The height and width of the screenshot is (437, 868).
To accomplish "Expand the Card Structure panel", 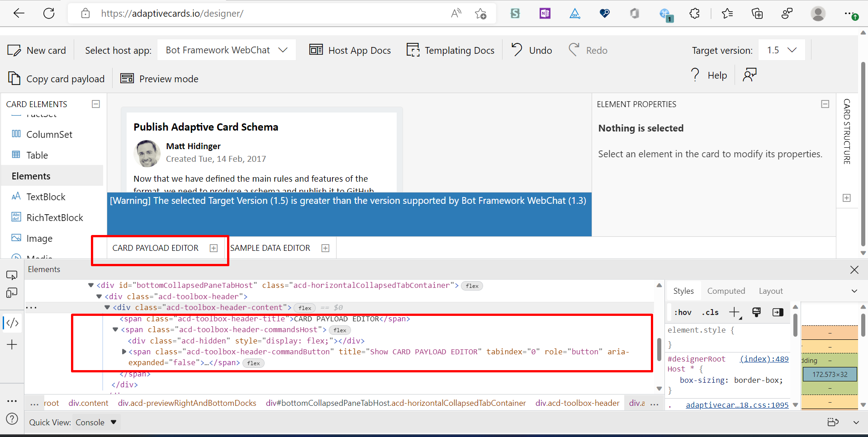I will click(x=847, y=198).
